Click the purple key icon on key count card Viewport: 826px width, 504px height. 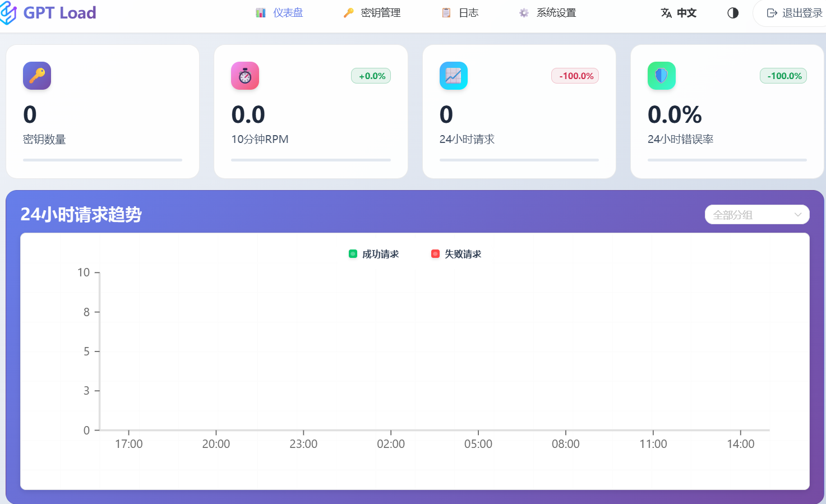click(x=37, y=76)
